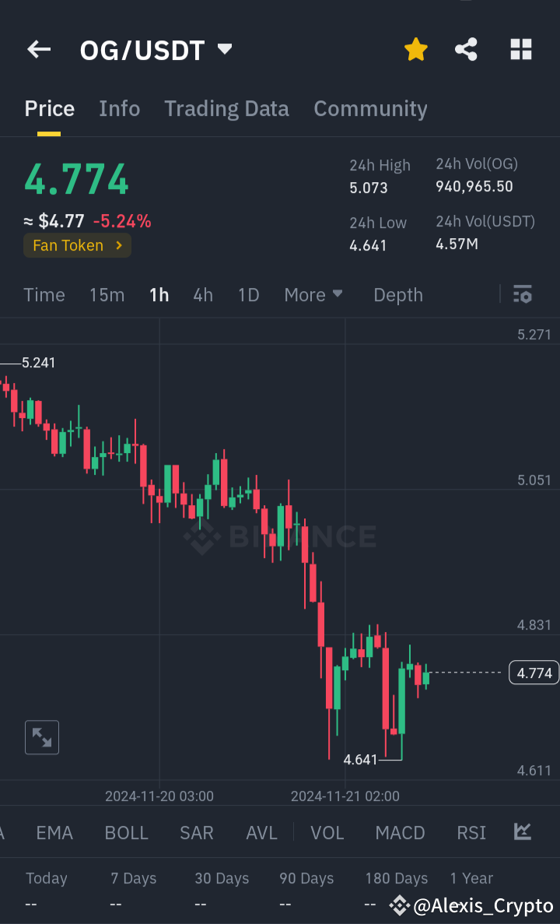The image size is (560, 924).
Task: Switch to the Community tab
Action: (370, 109)
